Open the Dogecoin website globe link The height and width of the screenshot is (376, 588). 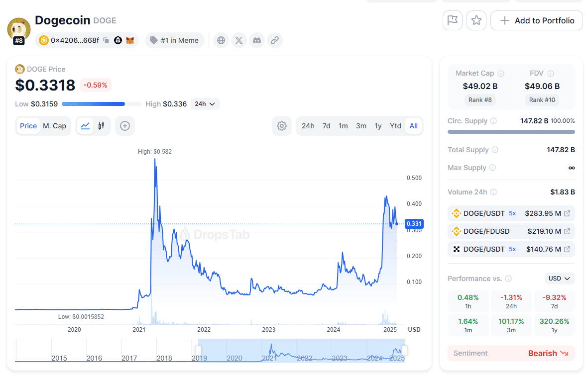[x=221, y=40]
